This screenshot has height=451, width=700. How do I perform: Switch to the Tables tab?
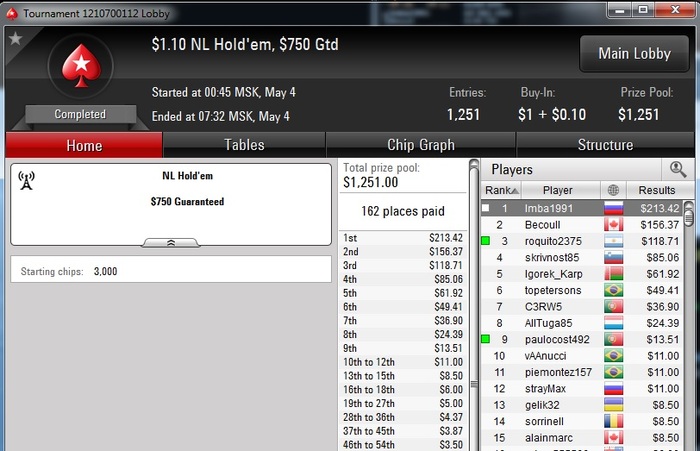click(x=244, y=145)
